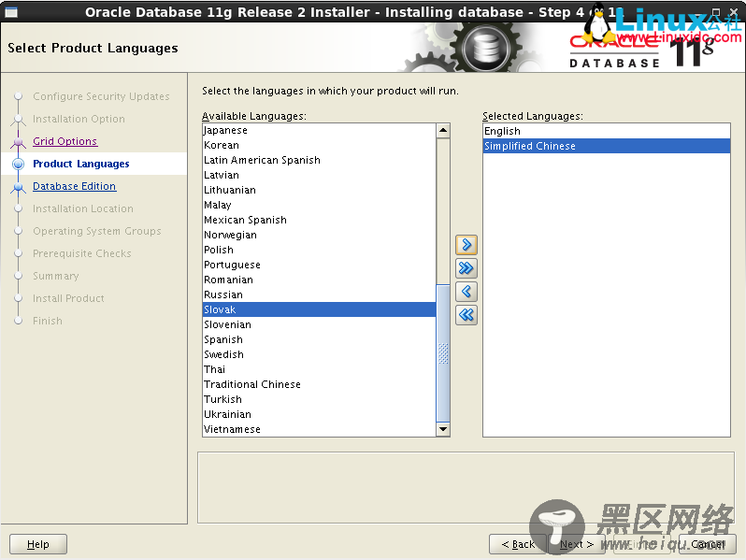746x560 pixels.
Task: Go to Database Edition step link
Action: click(x=74, y=186)
